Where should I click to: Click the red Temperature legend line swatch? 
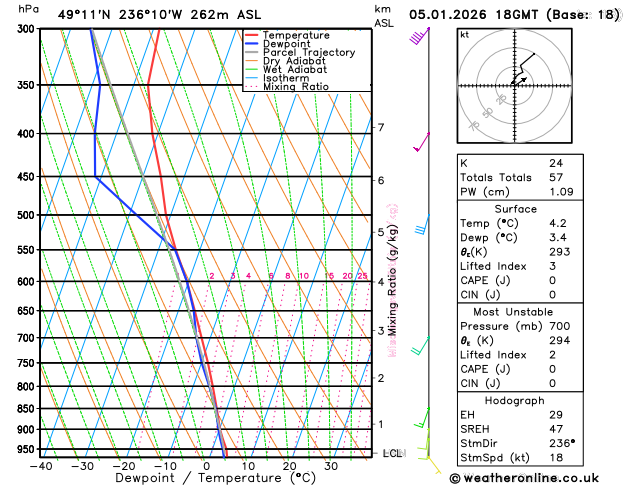252,35
